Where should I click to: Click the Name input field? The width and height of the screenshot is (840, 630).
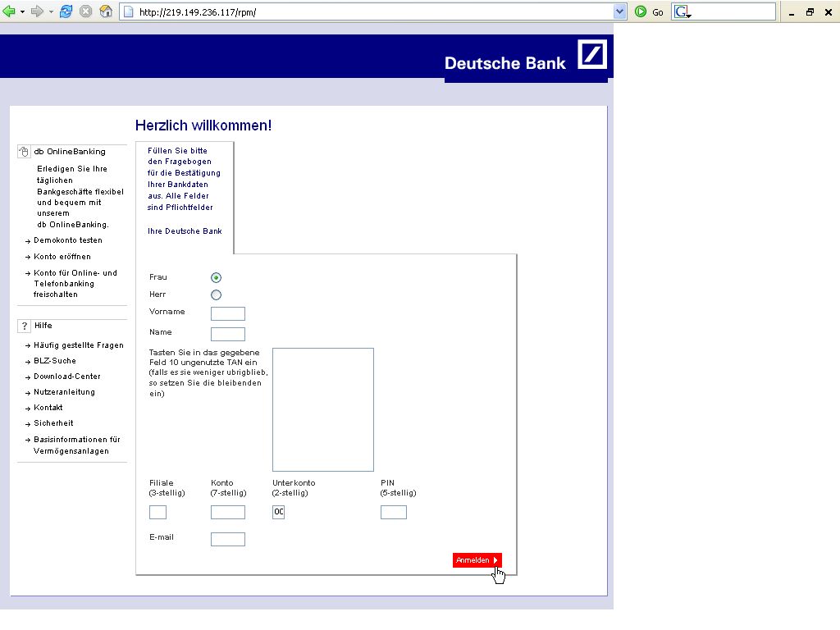pos(228,335)
